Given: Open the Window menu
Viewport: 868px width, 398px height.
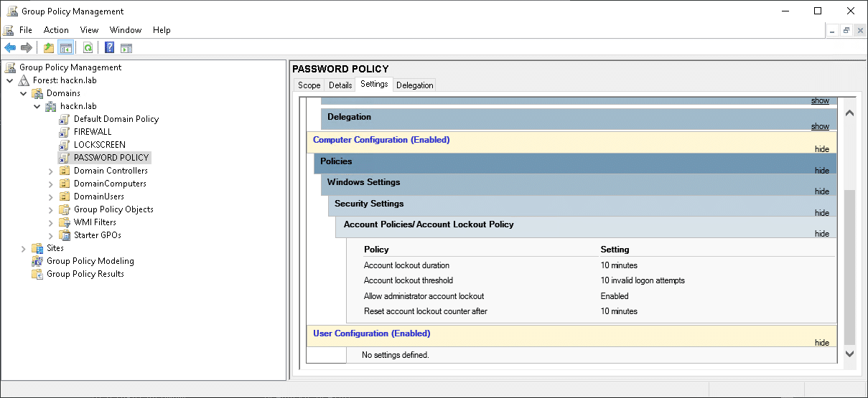Looking at the screenshot, I should tap(126, 30).
